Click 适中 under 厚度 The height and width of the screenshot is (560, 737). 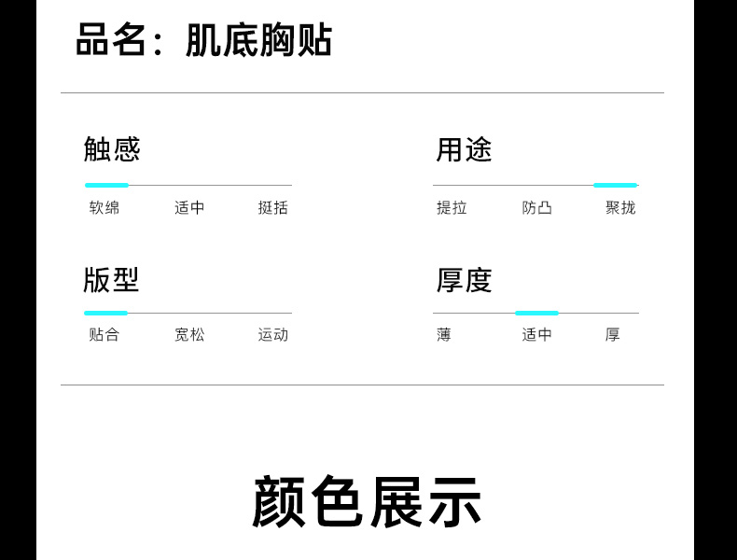click(537, 334)
